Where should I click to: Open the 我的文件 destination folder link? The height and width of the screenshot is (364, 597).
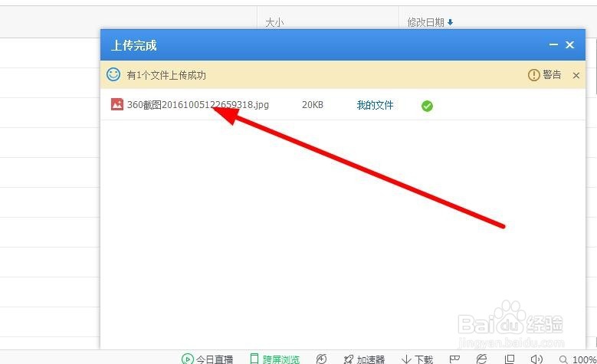pyautogui.click(x=375, y=105)
